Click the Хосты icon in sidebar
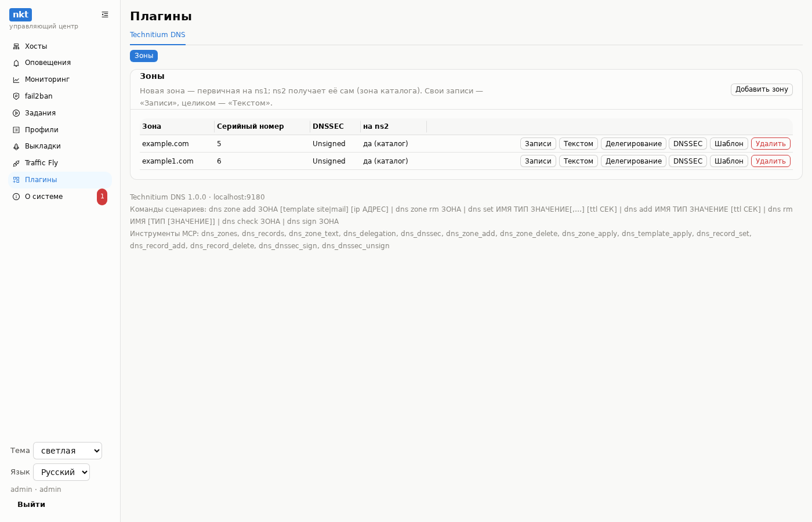The width and height of the screenshot is (812, 522). click(x=16, y=46)
